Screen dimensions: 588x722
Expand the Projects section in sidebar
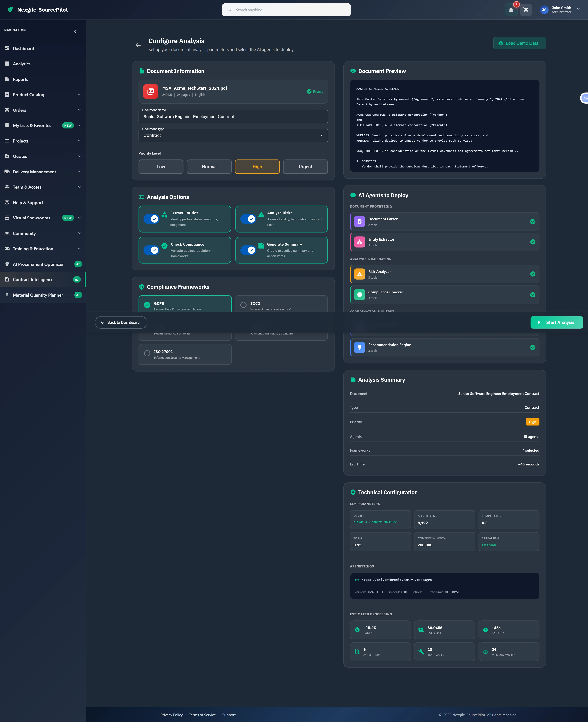[79, 141]
